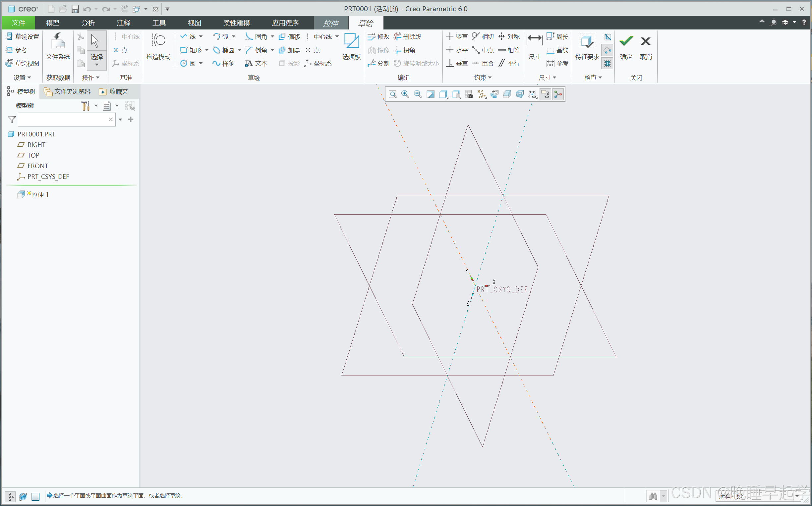Click the Refit view icon
Screen dimensions: 812x506
(x=393, y=94)
